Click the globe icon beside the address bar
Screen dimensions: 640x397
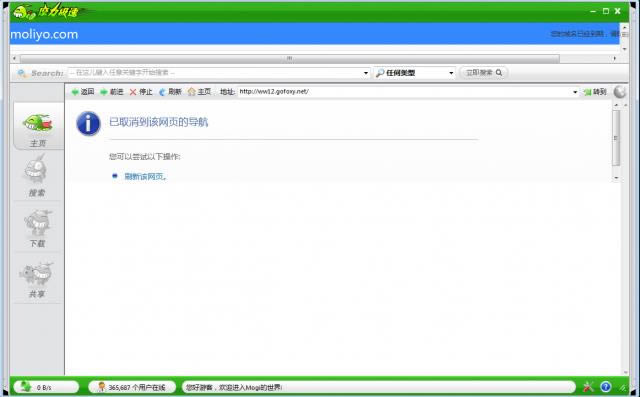pos(620,92)
